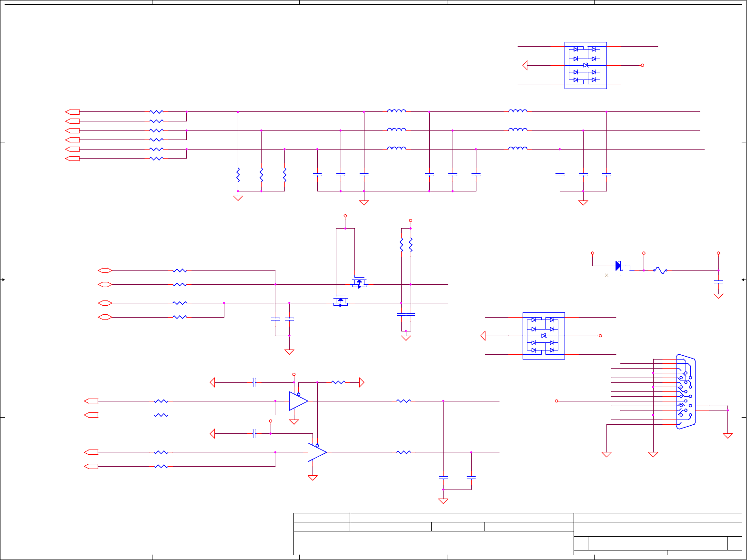Select the top hexagonal bidirectional port
Screen dimensions: 747x560
point(105,270)
